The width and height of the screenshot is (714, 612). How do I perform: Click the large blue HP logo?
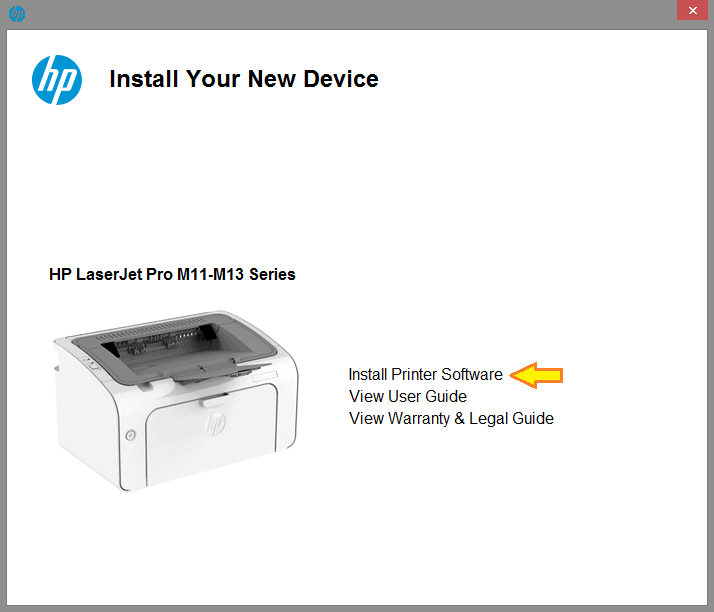coord(57,80)
